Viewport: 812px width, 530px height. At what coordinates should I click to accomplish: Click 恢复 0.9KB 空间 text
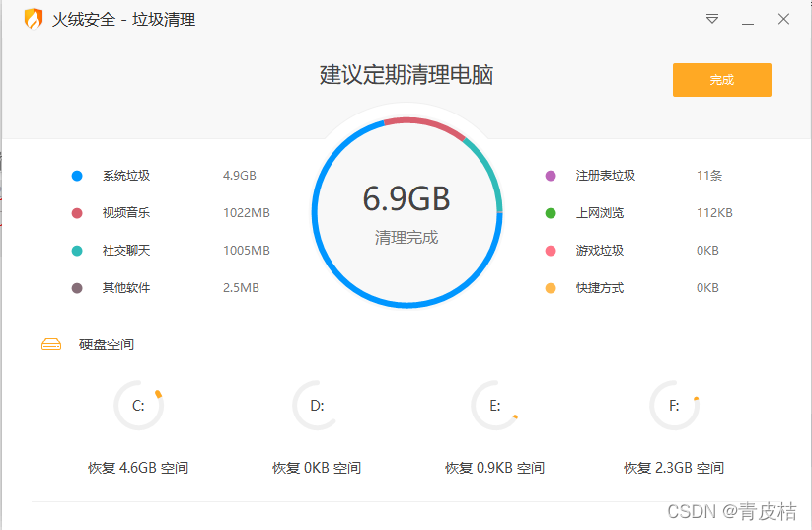(x=495, y=468)
